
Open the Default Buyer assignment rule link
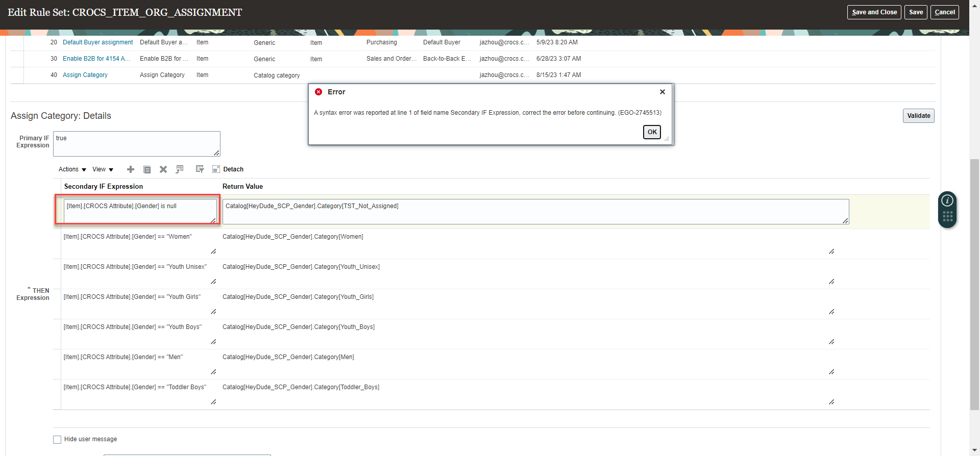[97, 42]
